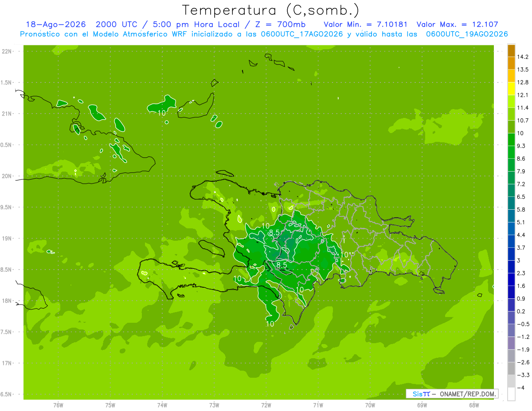The width and height of the screenshot is (532, 411).
Task: Pick the teal swatch between 5.8 and 6.5
Action: click(x=511, y=203)
